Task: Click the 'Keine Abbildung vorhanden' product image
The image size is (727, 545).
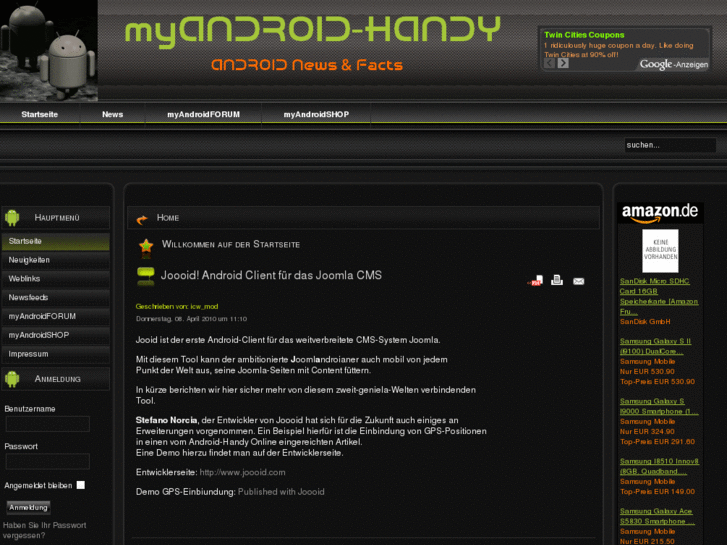Action: point(660,250)
